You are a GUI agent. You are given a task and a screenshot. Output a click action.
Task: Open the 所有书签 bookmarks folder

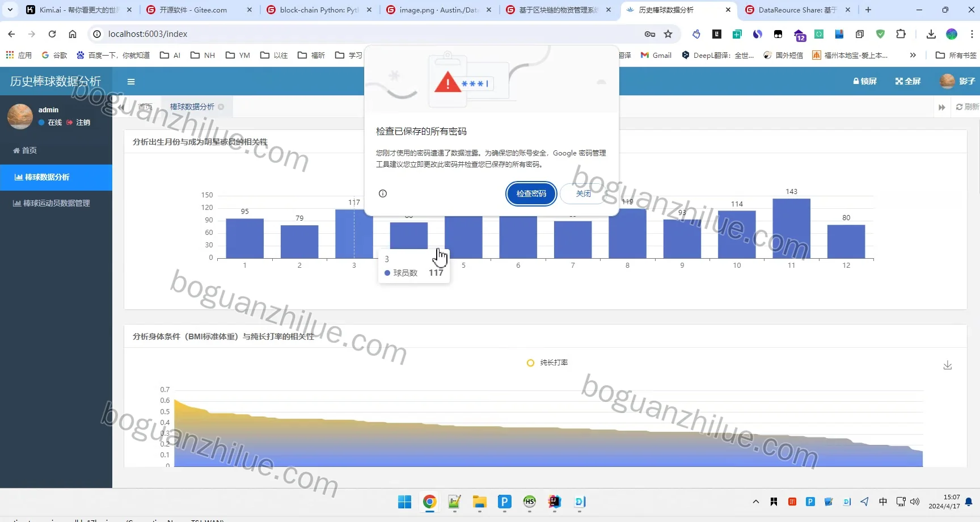click(956, 55)
